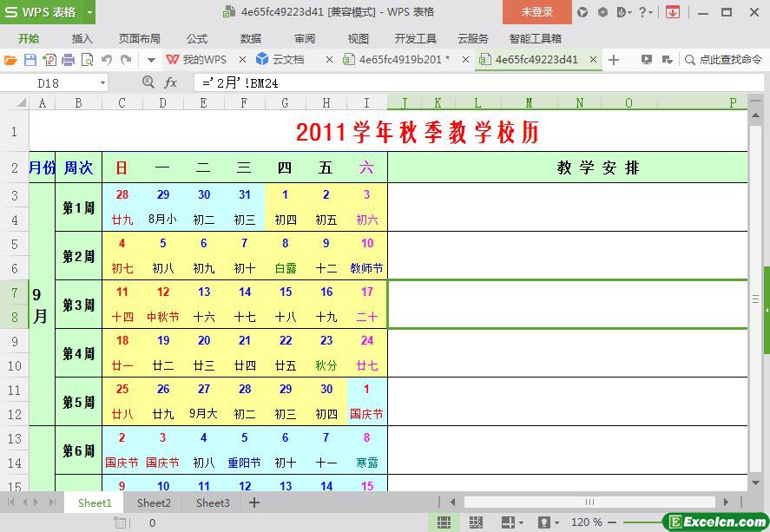Switch to normal view in status bar

pos(444,522)
